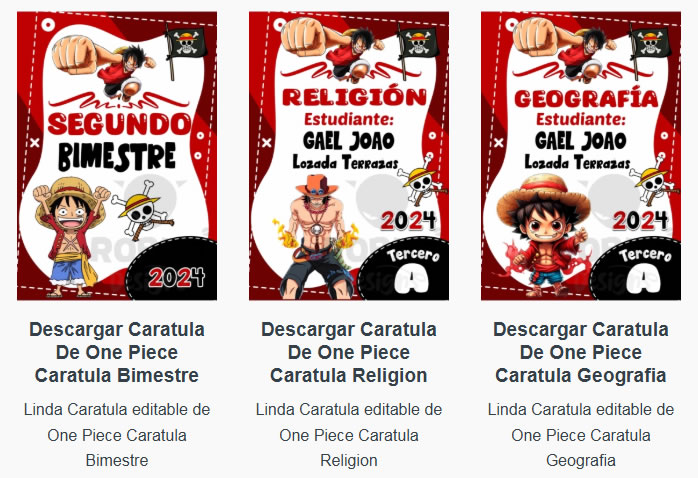
Task: Click the 'Linda Caratula editable' Geografia description
Action: point(581,435)
